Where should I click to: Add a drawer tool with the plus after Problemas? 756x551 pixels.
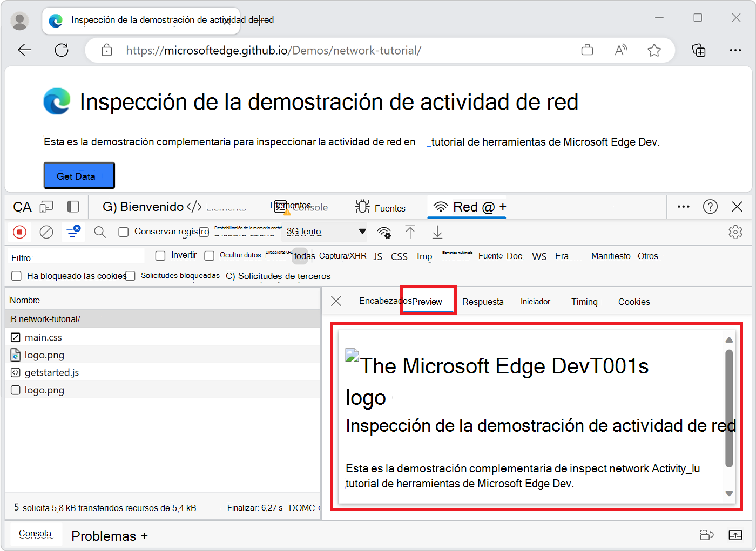(144, 536)
